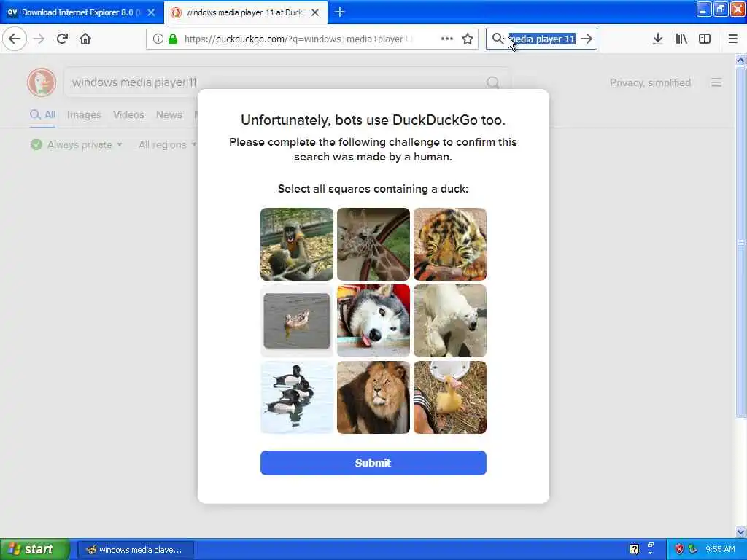
Task: Open the Firefox hamburger menu
Action: pos(733,39)
